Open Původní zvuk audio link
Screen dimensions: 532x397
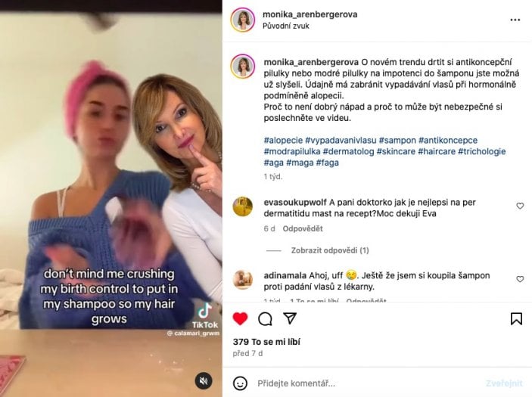point(286,26)
